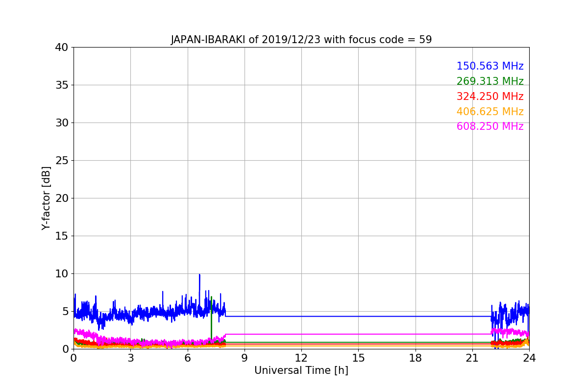Click y-axis tick value 30
Image resolution: width=588 pixels, height=392 pixels.
(x=62, y=123)
